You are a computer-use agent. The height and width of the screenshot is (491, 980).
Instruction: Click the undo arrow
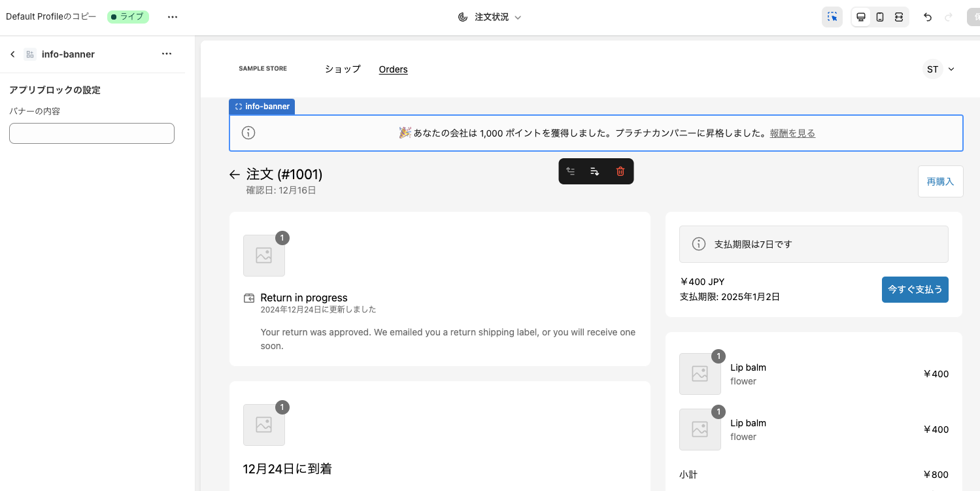click(x=927, y=17)
